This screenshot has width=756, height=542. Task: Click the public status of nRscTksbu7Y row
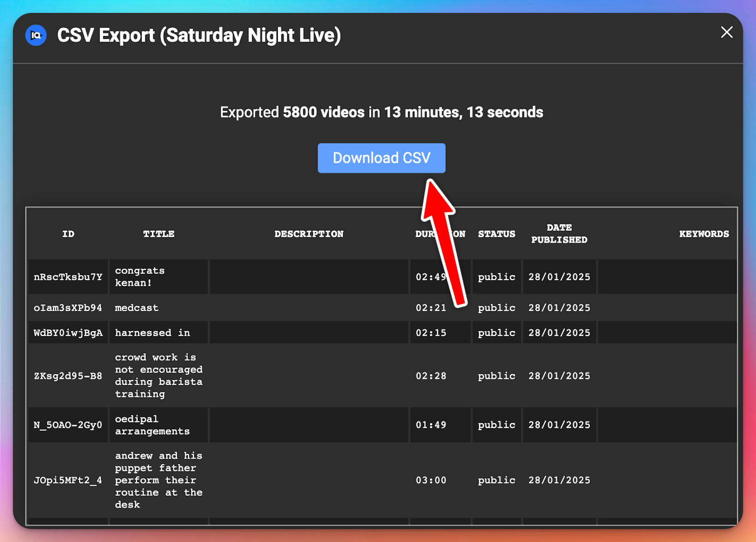pos(497,277)
